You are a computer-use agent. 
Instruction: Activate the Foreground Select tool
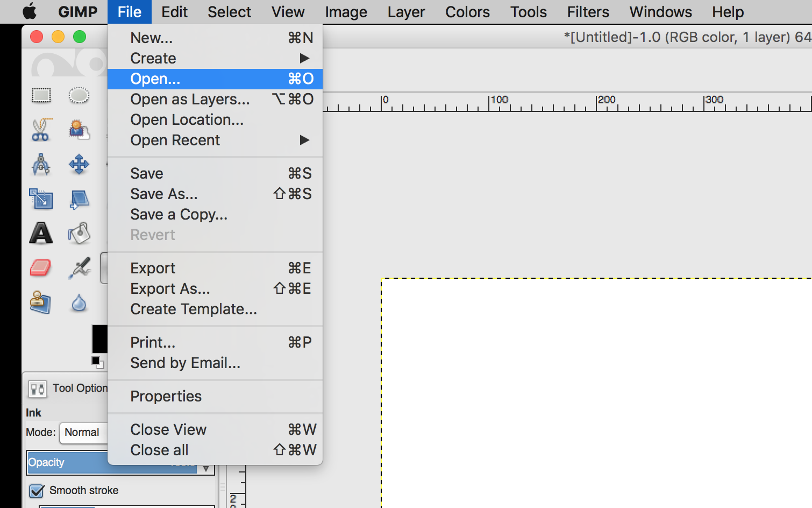[x=79, y=130]
